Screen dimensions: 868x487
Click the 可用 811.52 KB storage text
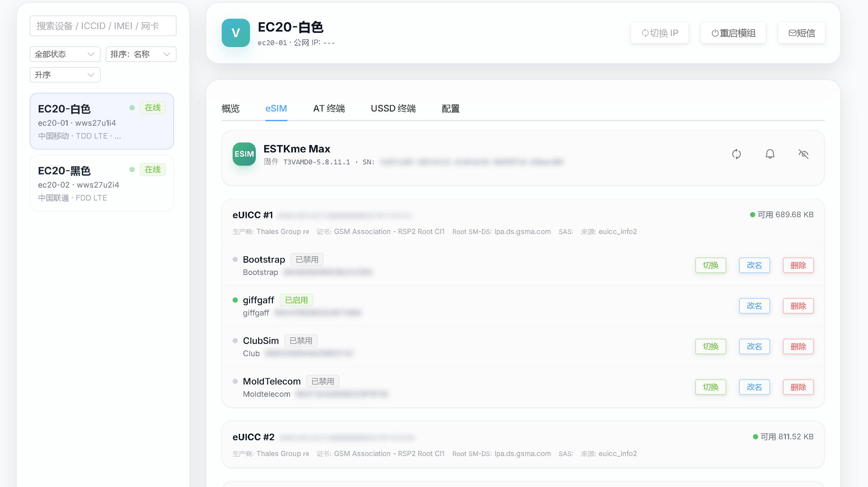pos(787,437)
